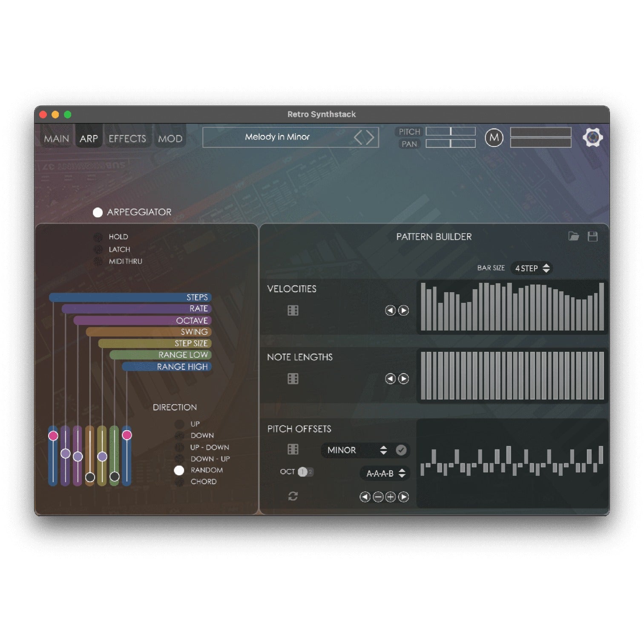Open the MINOR scale dropdown
Image resolution: width=644 pixels, height=644 pixels.
pyautogui.click(x=358, y=450)
